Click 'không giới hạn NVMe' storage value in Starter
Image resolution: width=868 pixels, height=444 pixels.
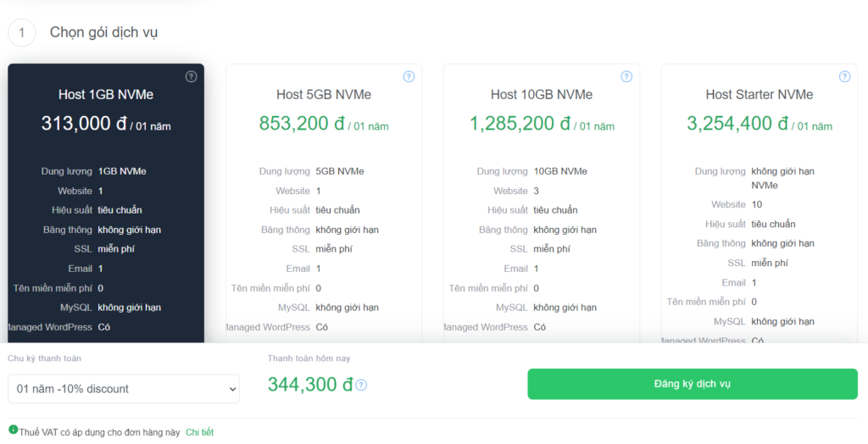click(x=782, y=178)
